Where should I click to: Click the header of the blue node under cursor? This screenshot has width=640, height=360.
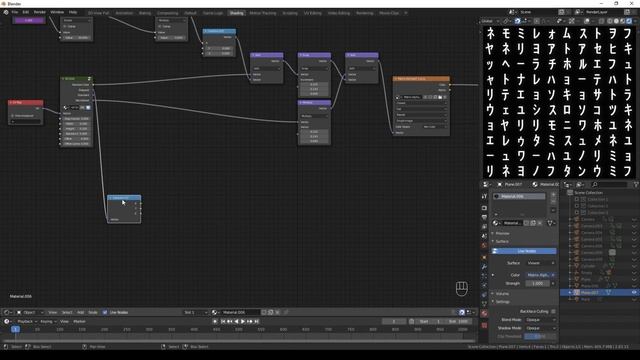124,198
